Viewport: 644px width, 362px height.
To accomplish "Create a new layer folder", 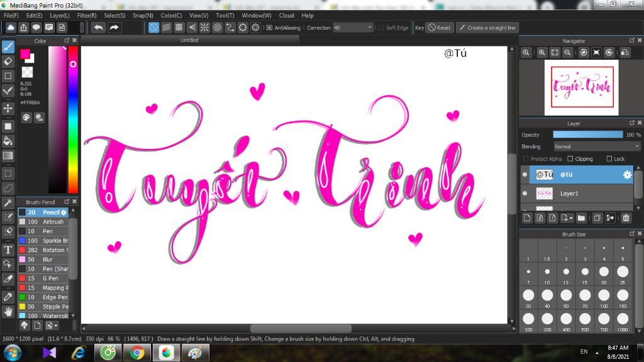I will pyautogui.click(x=581, y=218).
